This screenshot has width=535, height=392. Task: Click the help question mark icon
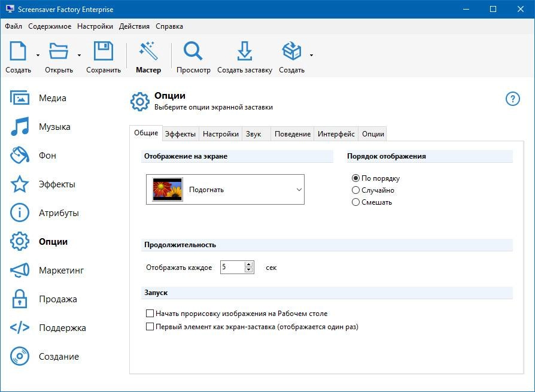512,99
